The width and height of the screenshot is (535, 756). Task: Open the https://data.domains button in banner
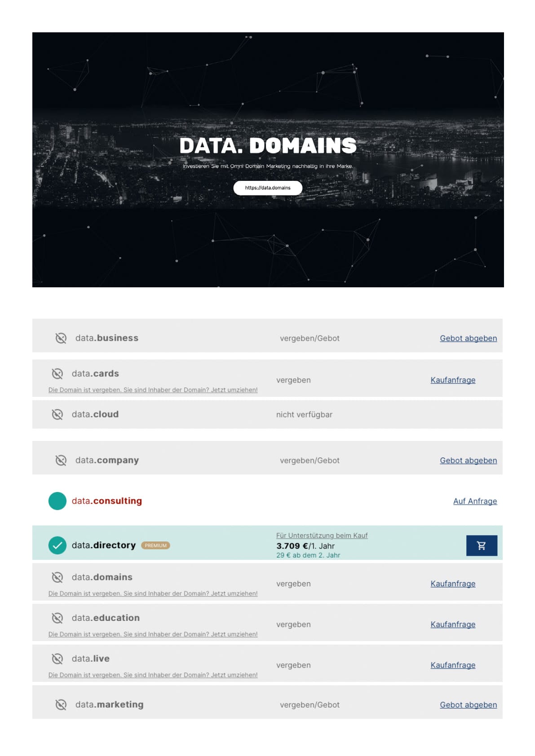point(268,188)
